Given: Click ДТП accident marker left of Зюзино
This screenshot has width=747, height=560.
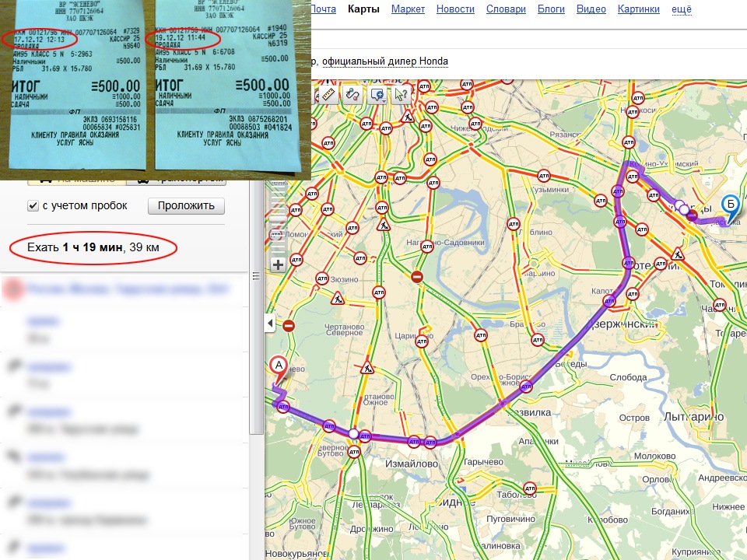Looking at the screenshot, I should coord(322,278).
